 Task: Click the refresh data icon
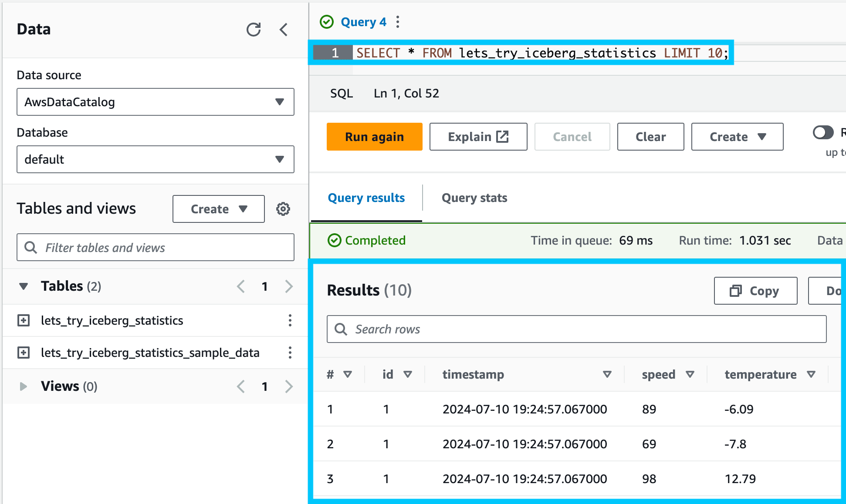pos(254,30)
